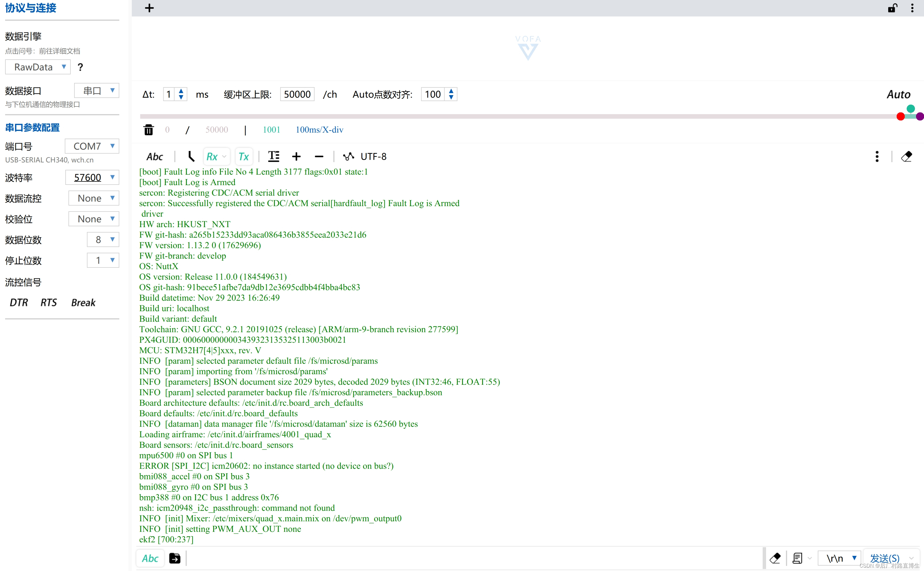Screen dimensions: 924x571
Task: Open receive area three-dot options menu
Action: (x=877, y=156)
